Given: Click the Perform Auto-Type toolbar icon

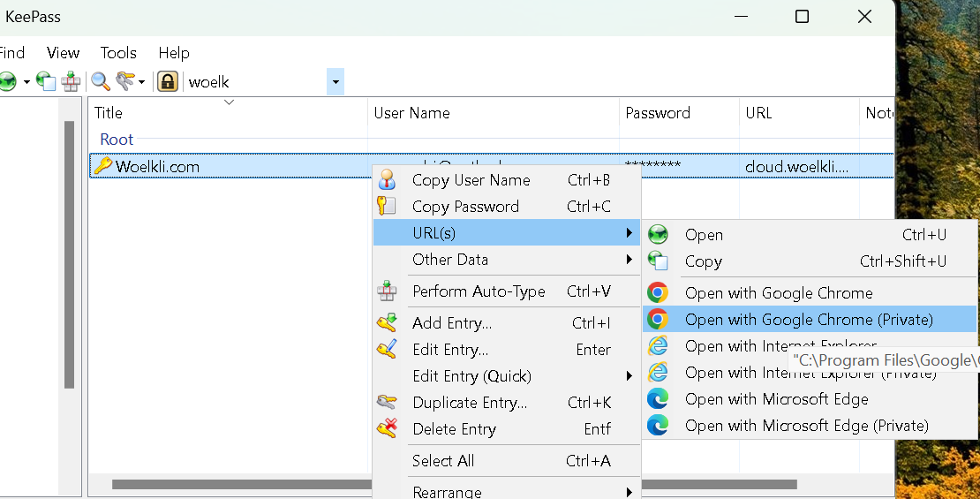Looking at the screenshot, I should click(x=71, y=81).
